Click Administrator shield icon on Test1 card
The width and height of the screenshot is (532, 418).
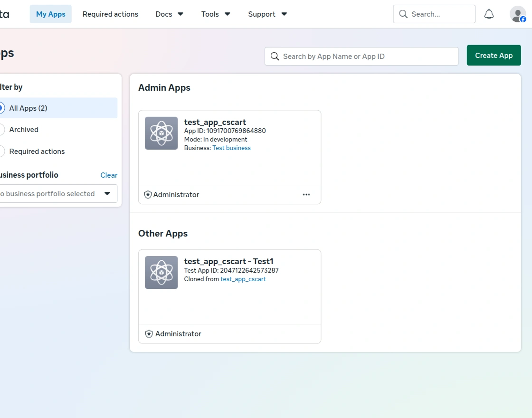[x=149, y=334]
